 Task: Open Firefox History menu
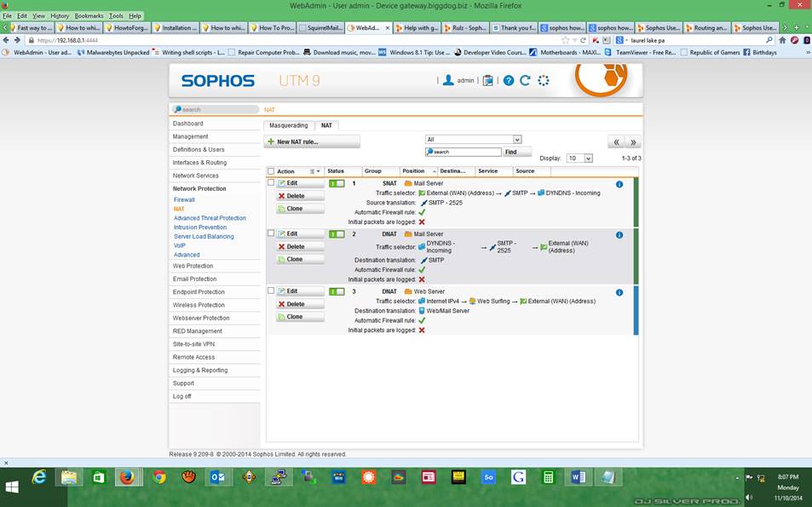(60, 16)
